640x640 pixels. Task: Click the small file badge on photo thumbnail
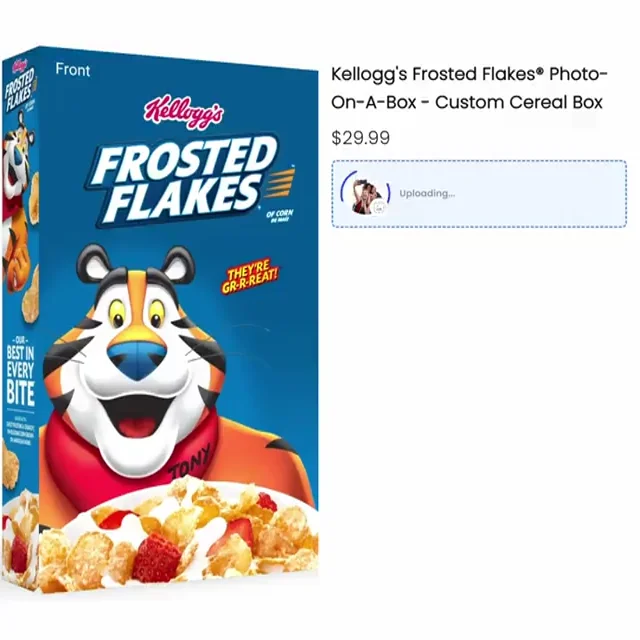pos(380,207)
